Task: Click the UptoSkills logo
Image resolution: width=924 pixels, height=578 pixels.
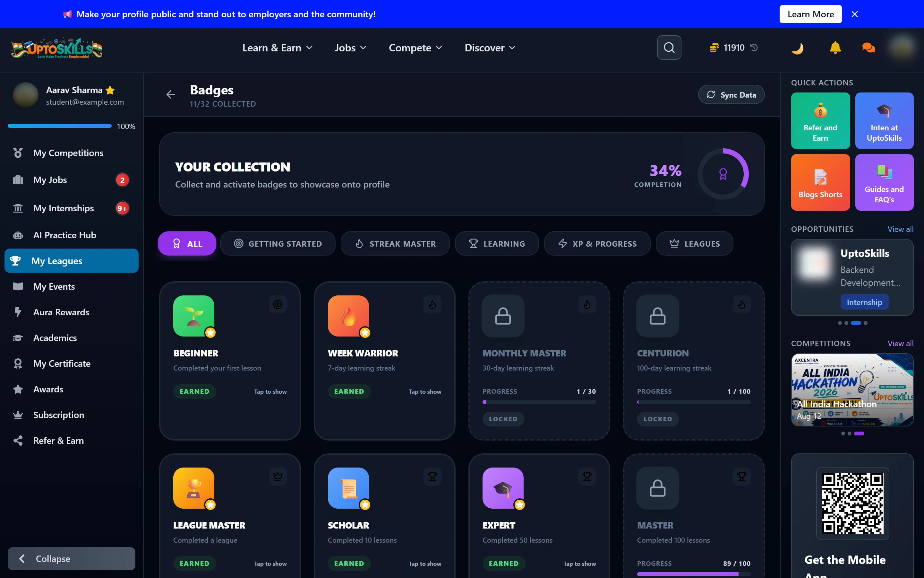Action: 57,48
